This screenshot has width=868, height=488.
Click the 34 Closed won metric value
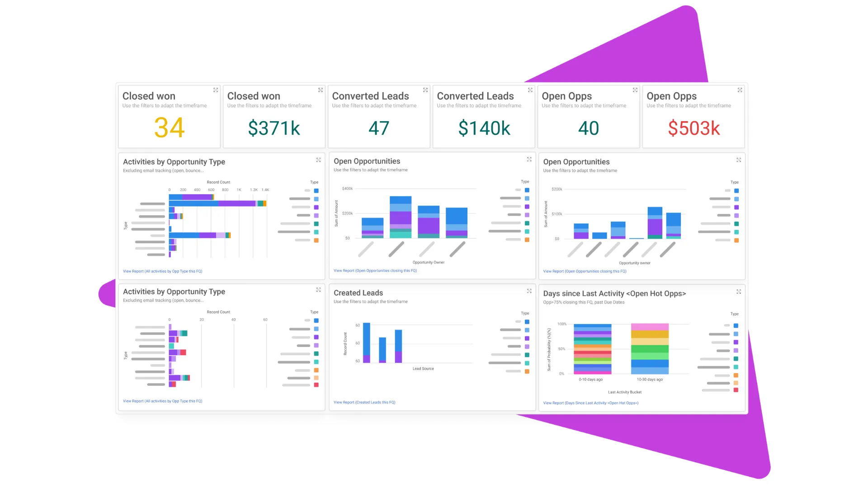click(x=169, y=128)
